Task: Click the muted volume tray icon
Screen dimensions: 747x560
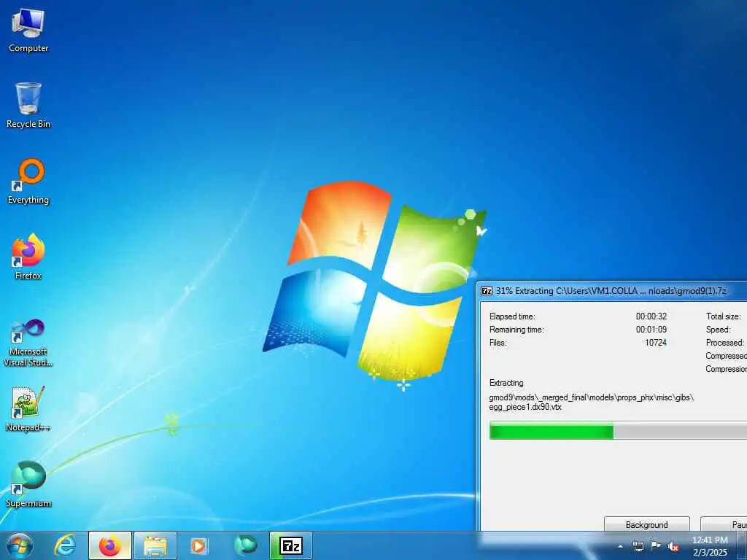Action: coord(673,546)
